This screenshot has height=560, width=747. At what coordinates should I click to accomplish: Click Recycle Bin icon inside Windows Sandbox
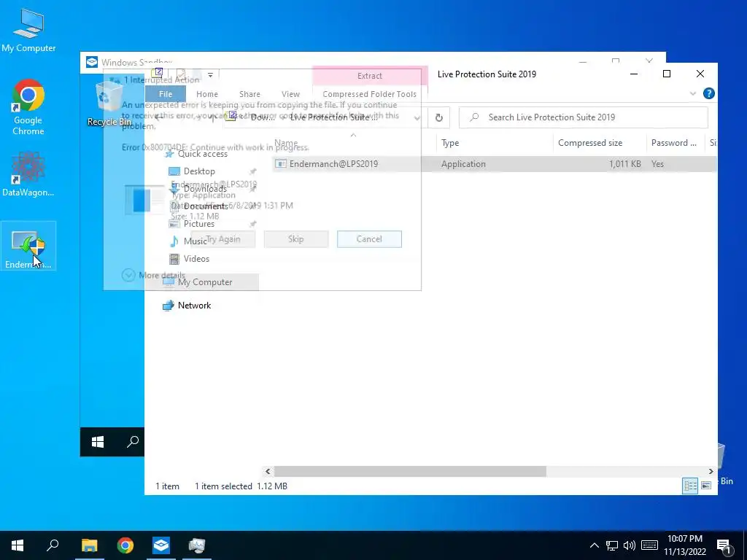pyautogui.click(x=109, y=104)
